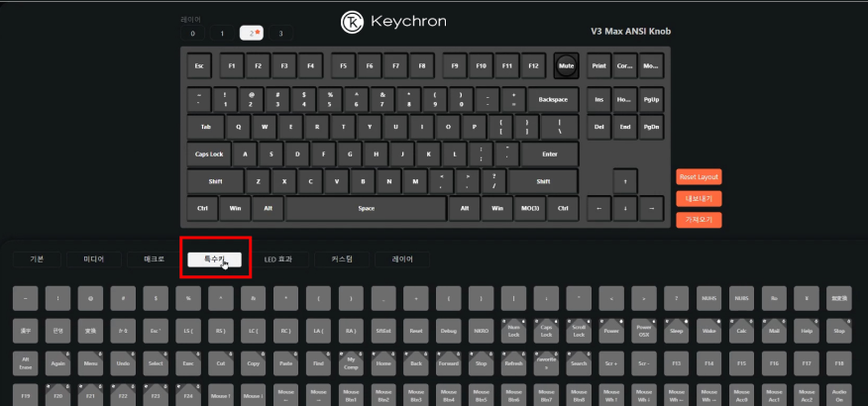
Task: Click the Keychron logo icon
Action: (352, 22)
